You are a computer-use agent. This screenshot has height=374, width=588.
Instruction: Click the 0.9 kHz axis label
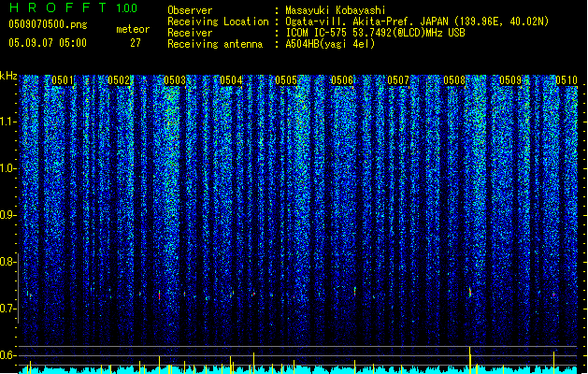tap(7, 215)
